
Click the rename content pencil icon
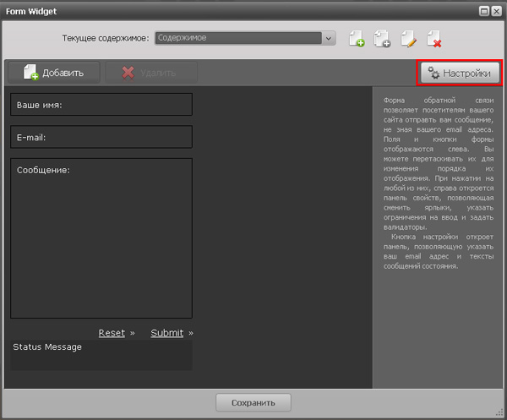click(x=408, y=39)
